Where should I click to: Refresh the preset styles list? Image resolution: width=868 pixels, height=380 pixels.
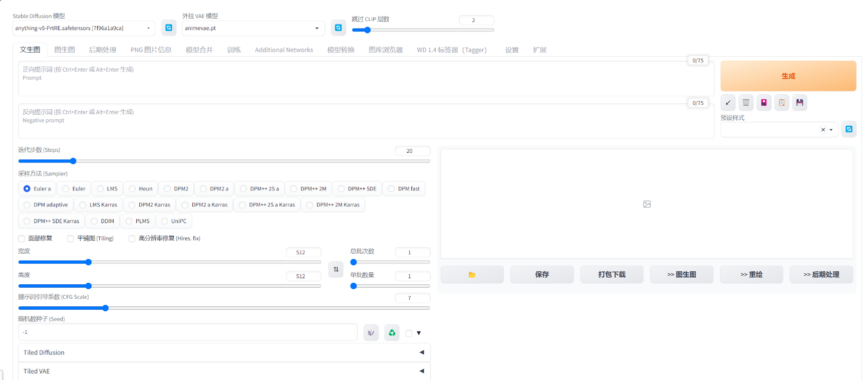[x=849, y=129]
